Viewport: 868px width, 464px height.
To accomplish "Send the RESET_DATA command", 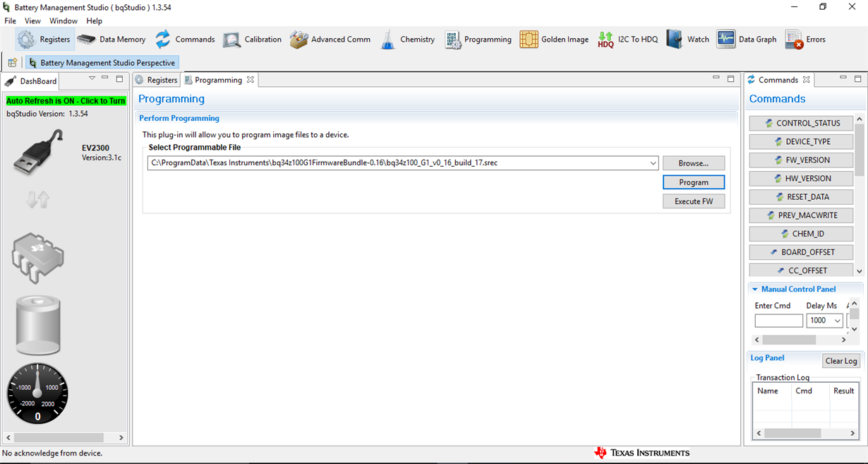I will tap(801, 196).
